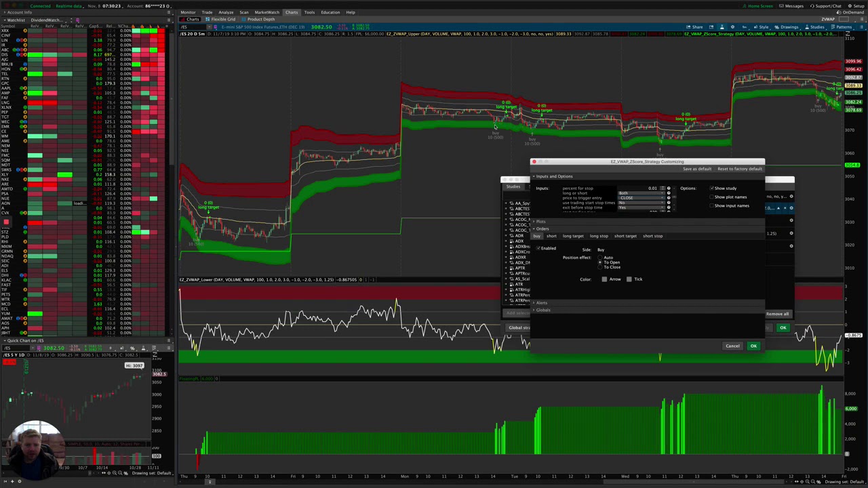Toggle the Show plot names checkbox

click(x=712, y=197)
